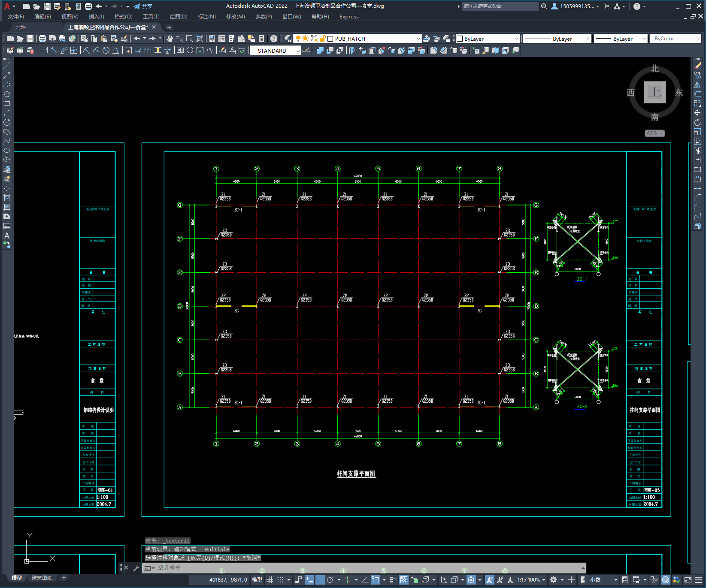Select the Table draw tool
The width and height of the screenshot is (706, 588).
(x=7, y=226)
